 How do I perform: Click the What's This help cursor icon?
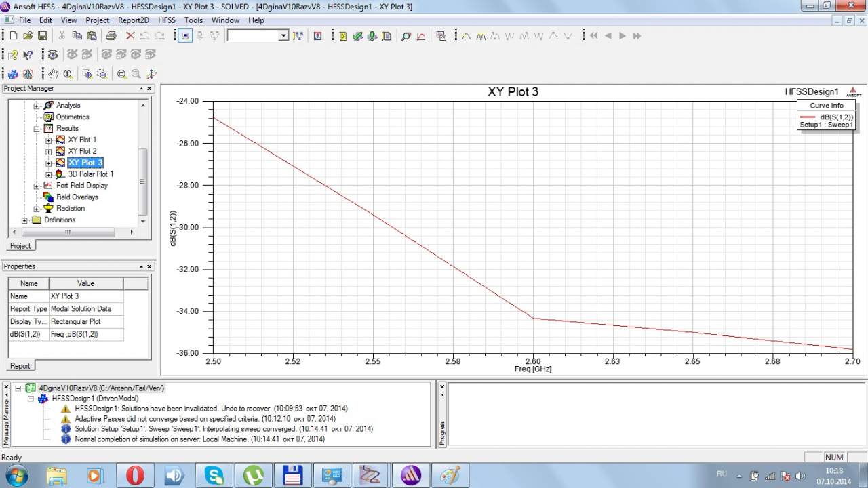[28, 55]
